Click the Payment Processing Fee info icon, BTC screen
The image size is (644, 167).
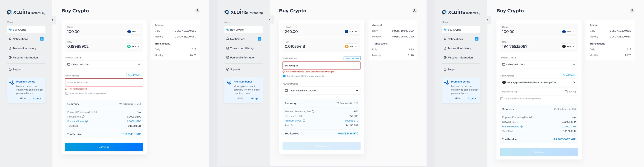(313, 111)
